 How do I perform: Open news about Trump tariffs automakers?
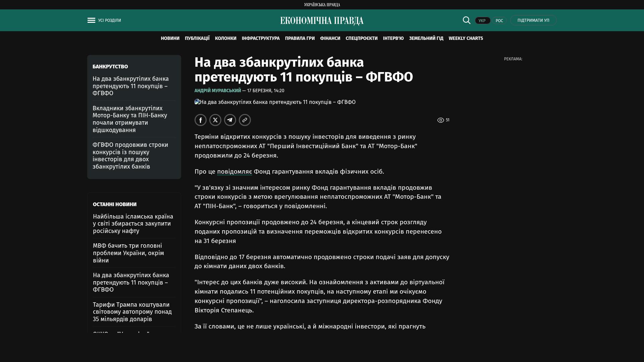[132, 312]
